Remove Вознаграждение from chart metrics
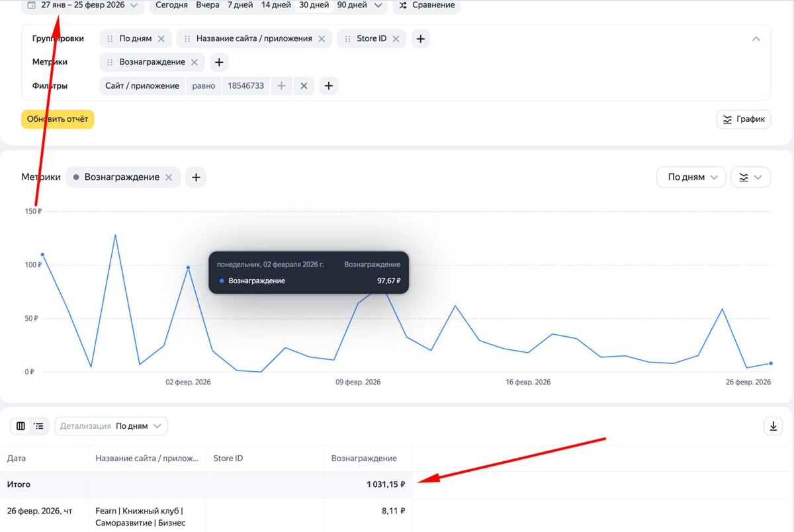Image resolution: width=794 pixels, height=532 pixels. tap(169, 177)
